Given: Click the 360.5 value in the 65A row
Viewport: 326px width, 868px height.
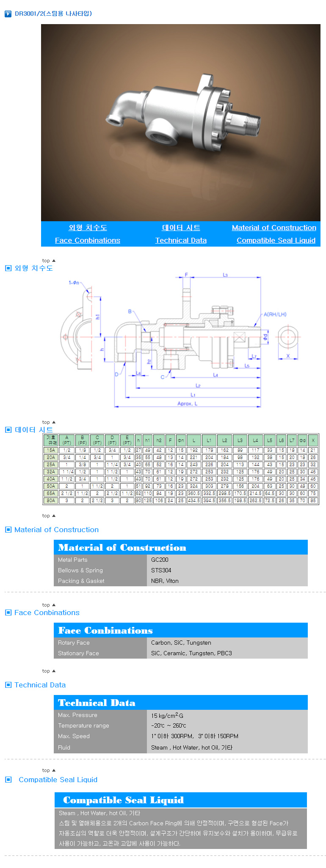Looking at the screenshot, I should [194, 493].
